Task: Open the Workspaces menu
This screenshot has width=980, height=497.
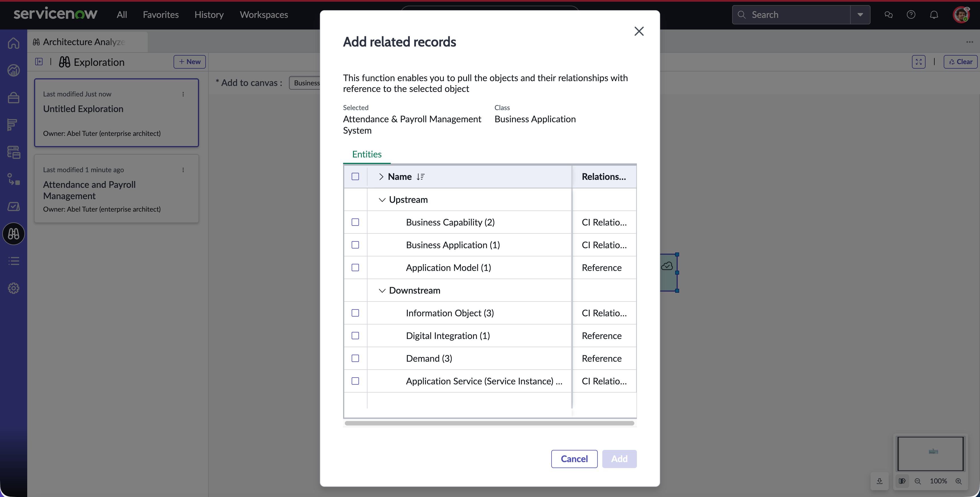Action: (x=264, y=15)
